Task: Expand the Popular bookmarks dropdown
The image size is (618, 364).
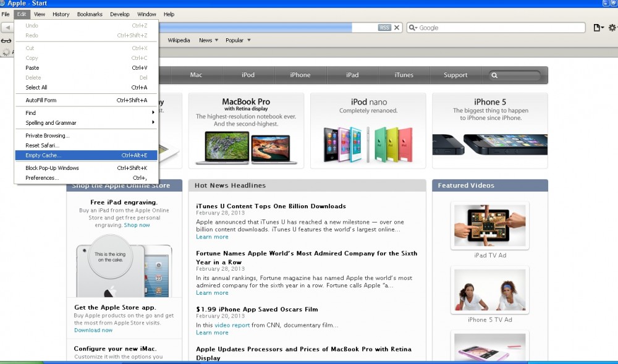Action: 238,41
